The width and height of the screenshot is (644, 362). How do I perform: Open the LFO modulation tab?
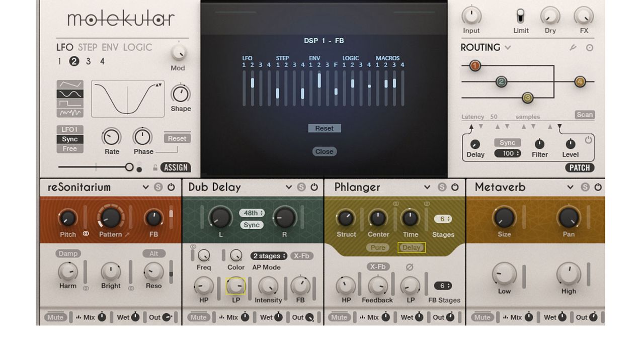coord(65,47)
